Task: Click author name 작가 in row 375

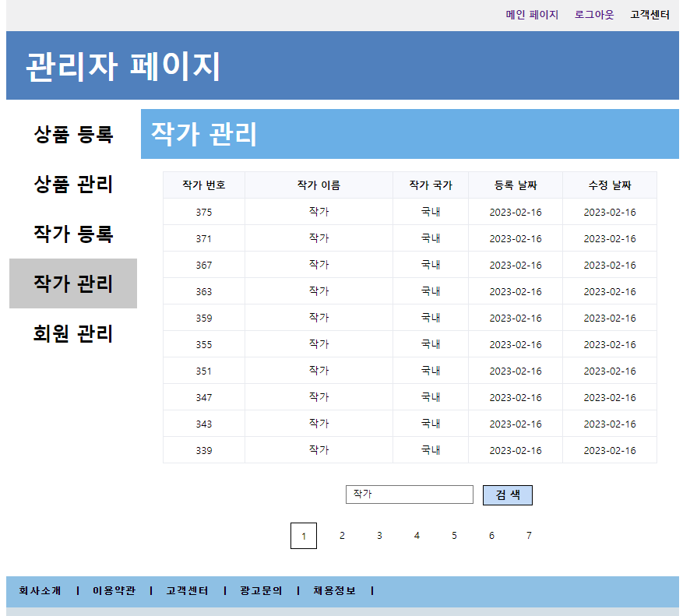Action: [x=319, y=212]
